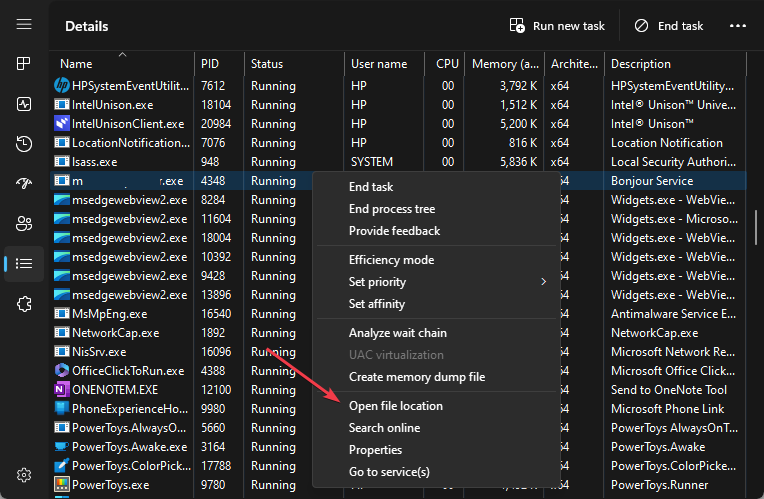Open the three-dot more options menu
This screenshot has height=499, width=764.
tap(738, 25)
